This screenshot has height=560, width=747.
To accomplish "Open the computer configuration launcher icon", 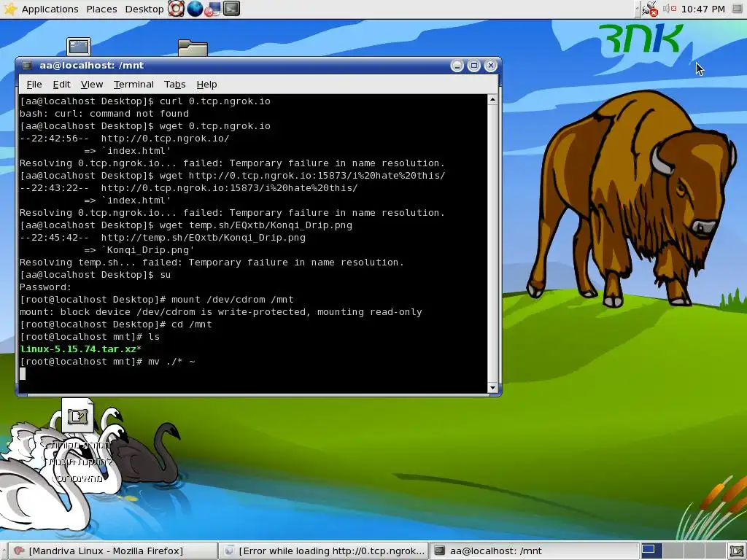I will point(213,9).
